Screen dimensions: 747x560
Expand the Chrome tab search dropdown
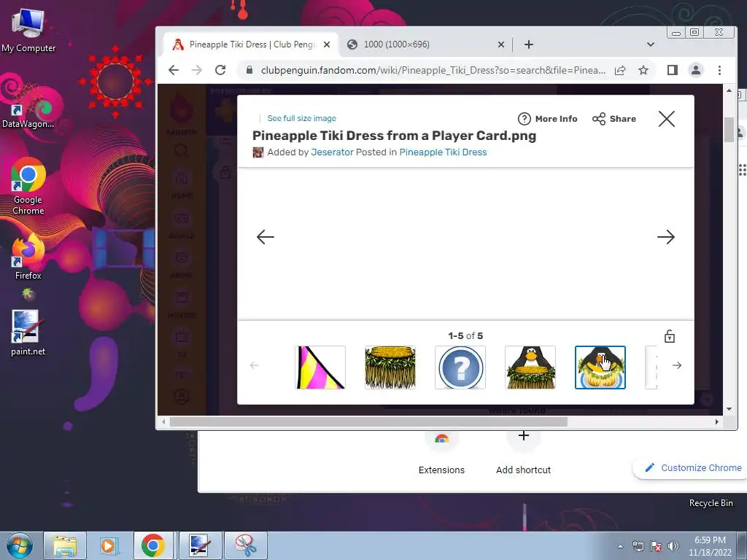(x=650, y=44)
